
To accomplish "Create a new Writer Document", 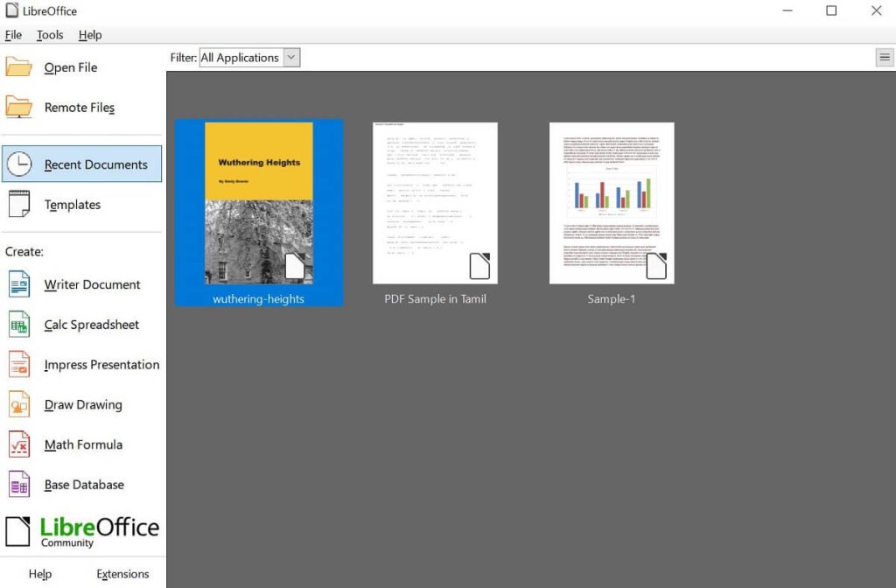I will (x=92, y=284).
